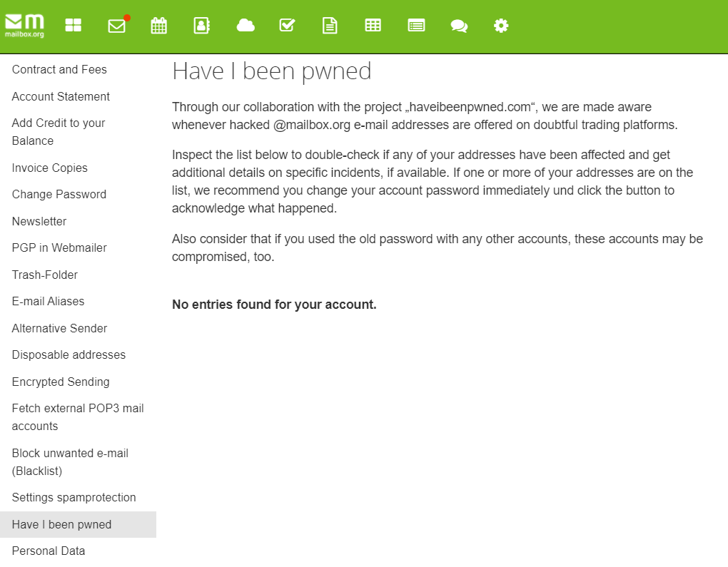Open the Portal dashboard grid icon
Image resolution: width=728 pixels, height=567 pixels.
pyautogui.click(x=74, y=26)
